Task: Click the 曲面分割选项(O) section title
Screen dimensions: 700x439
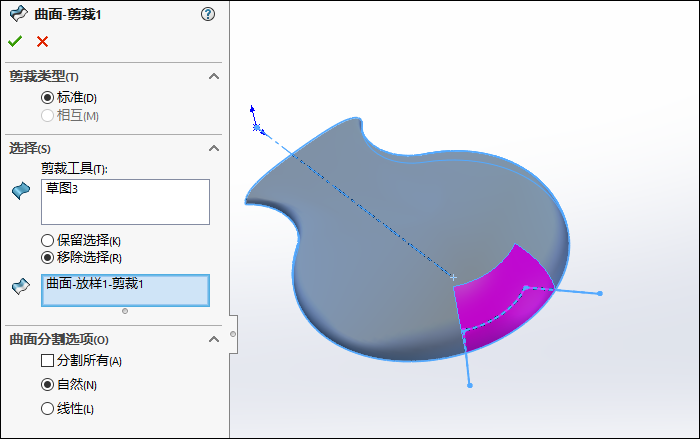Action: [59, 339]
